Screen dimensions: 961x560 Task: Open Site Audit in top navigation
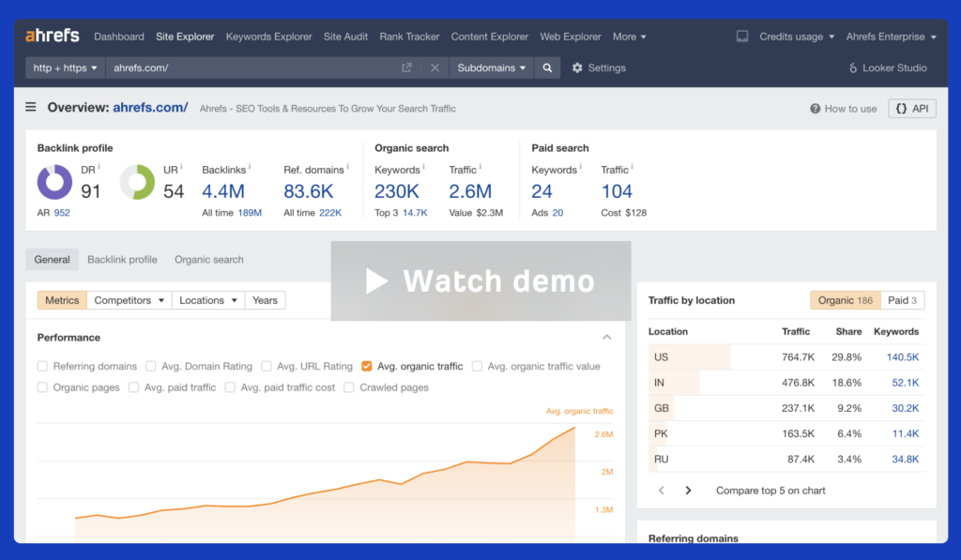tap(345, 37)
